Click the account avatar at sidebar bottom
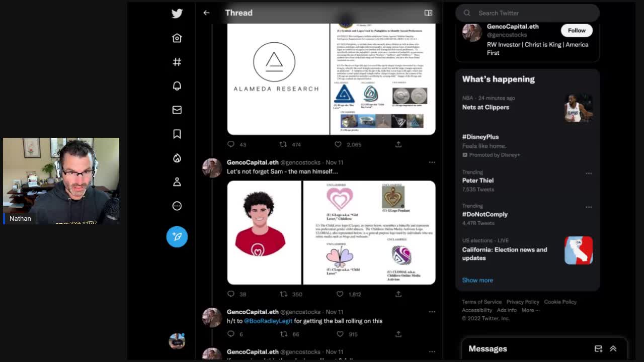This screenshot has height=362, width=644. [x=177, y=341]
